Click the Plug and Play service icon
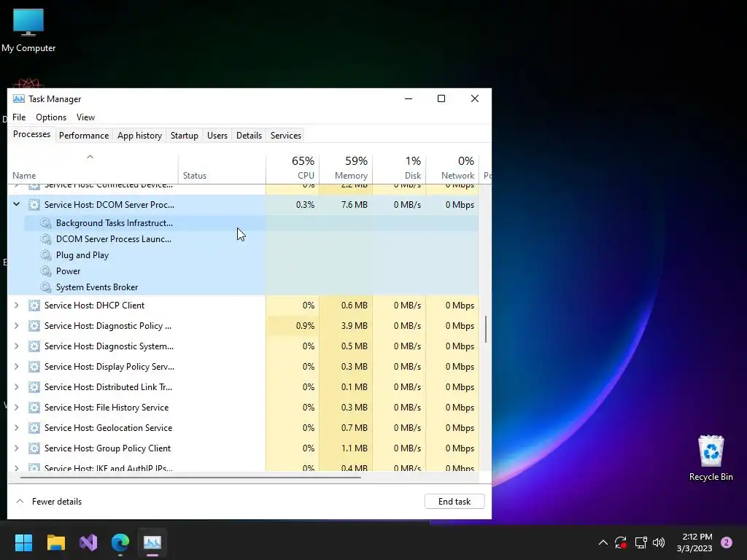 coord(46,255)
